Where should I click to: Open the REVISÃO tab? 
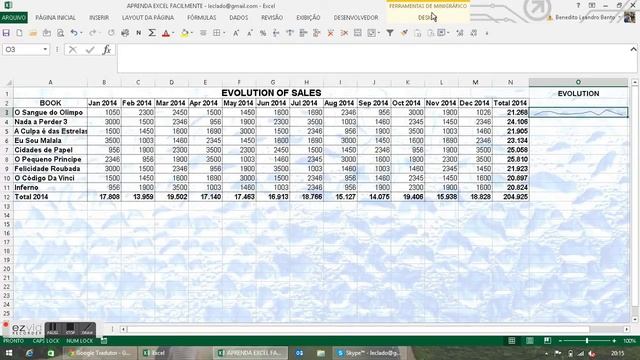[272, 18]
